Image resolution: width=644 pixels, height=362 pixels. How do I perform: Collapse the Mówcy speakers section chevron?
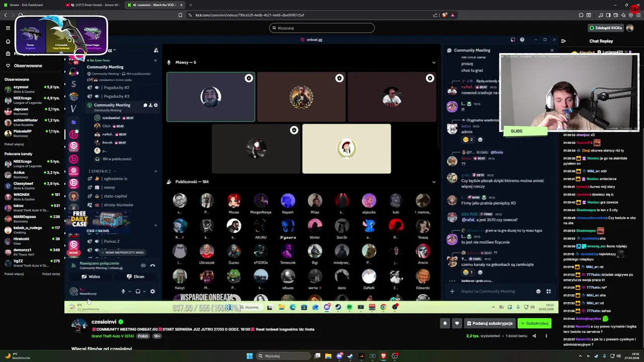pyautogui.click(x=434, y=62)
